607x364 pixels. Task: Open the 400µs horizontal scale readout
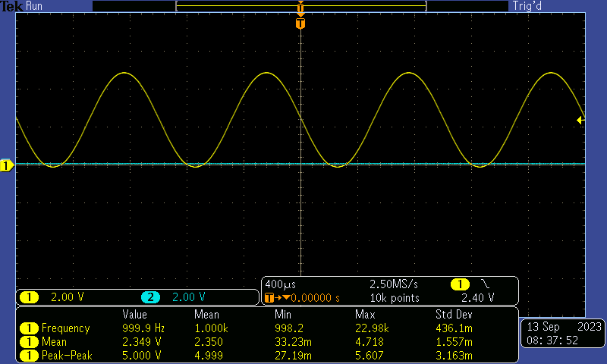(279, 284)
